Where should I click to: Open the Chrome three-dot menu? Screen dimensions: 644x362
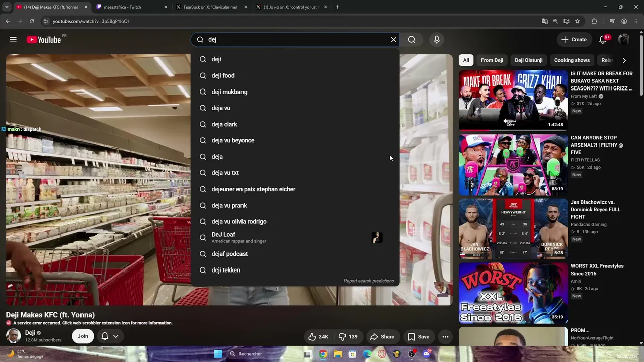(x=636, y=21)
